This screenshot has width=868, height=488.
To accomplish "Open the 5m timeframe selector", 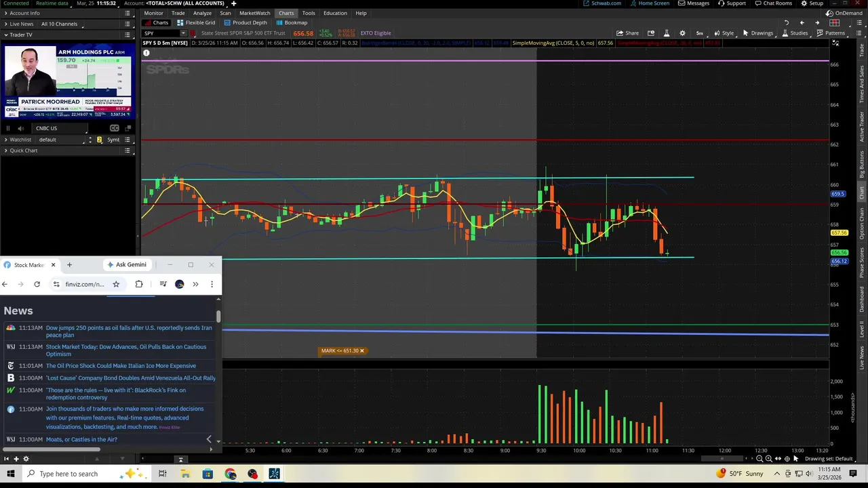I will coord(699,33).
